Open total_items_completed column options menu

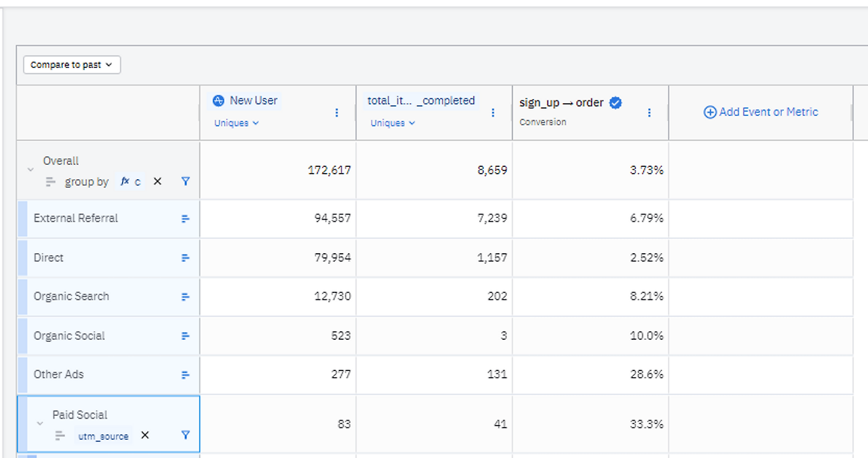493,113
